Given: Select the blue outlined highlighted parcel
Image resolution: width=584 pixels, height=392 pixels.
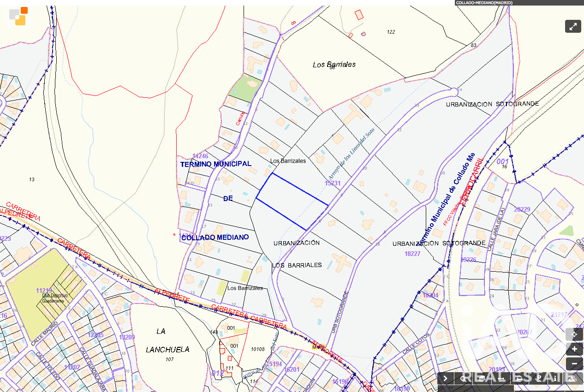Looking at the screenshot, I should coord(292,202).
